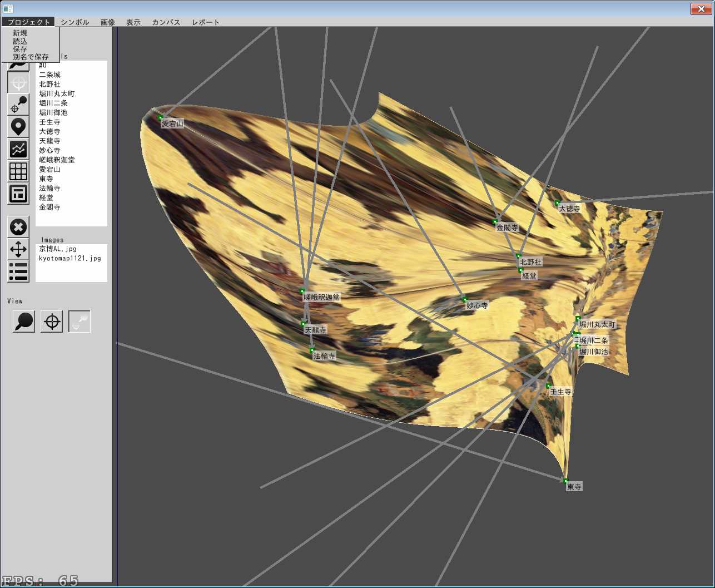Viewport: 715px width, 588px height.
Task: Toggle the View crosshair button
Action: tap(52, 322)
